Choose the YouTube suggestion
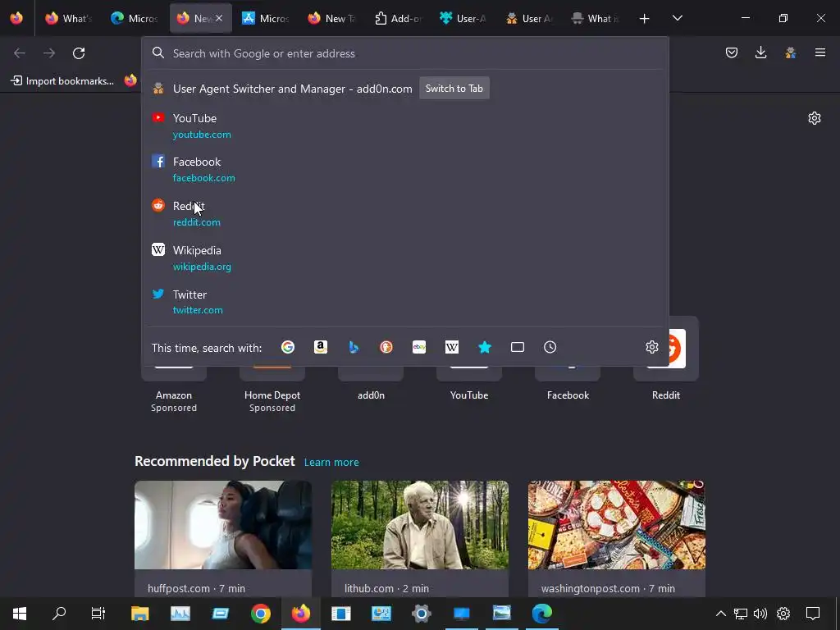Screen dimensions: 840x630 pos(405,126)
